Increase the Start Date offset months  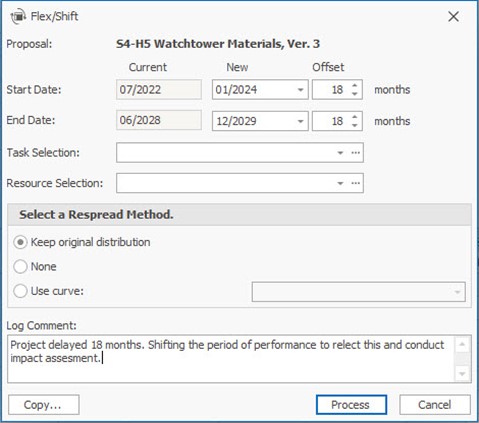[x=355, y=85]
